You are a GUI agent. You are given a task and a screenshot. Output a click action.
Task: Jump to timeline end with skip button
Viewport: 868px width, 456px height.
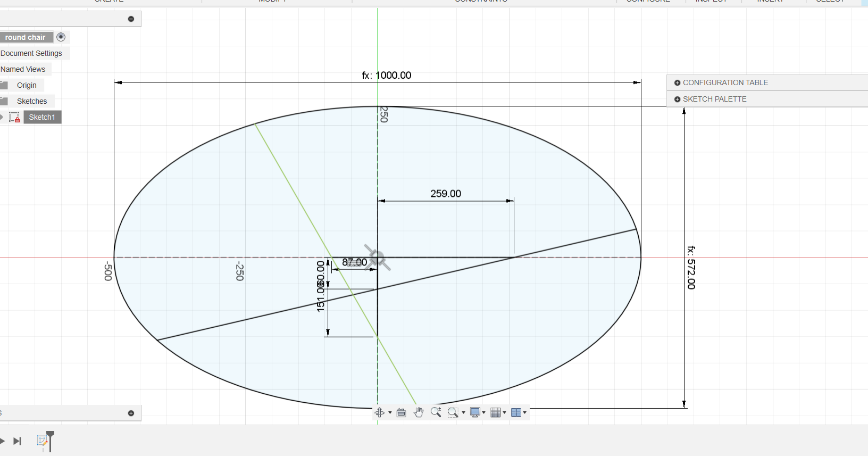tap(17, 441)
